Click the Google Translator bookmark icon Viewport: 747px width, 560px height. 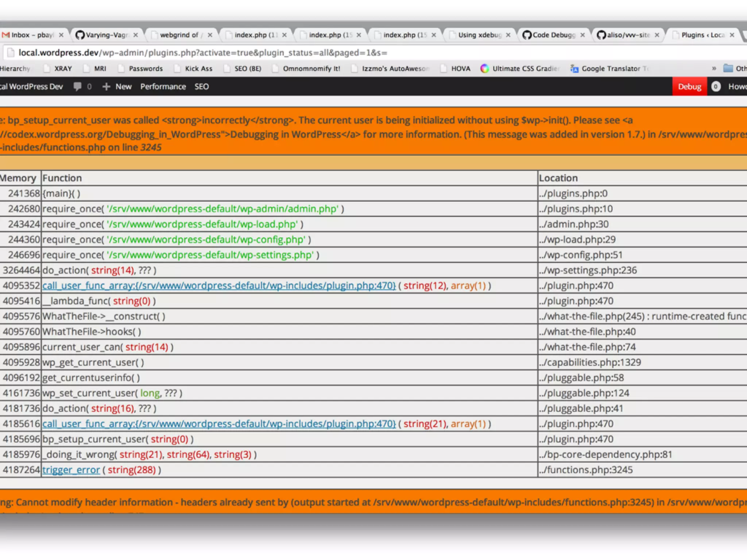pyautogui.click(x=574, y=69)
